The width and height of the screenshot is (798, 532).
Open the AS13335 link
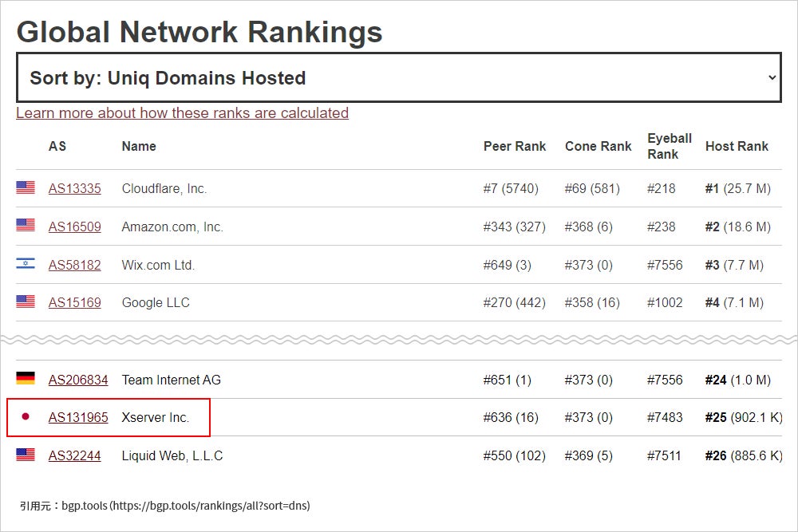click(75, 189)
